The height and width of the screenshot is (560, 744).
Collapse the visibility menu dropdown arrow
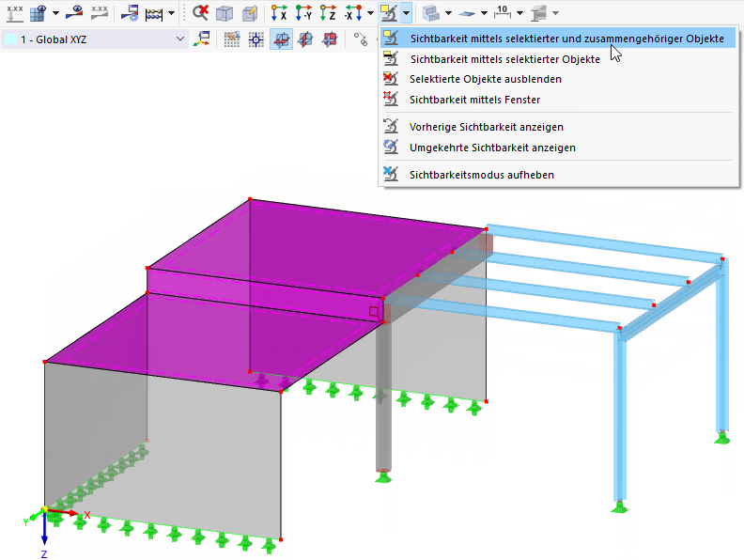pyautogui.click(x=406, y=13)
